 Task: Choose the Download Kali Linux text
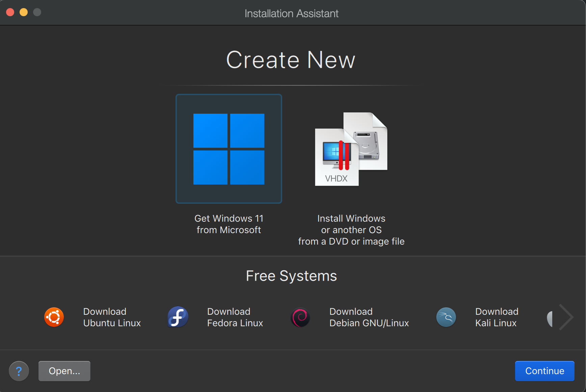tap(497, 317)
